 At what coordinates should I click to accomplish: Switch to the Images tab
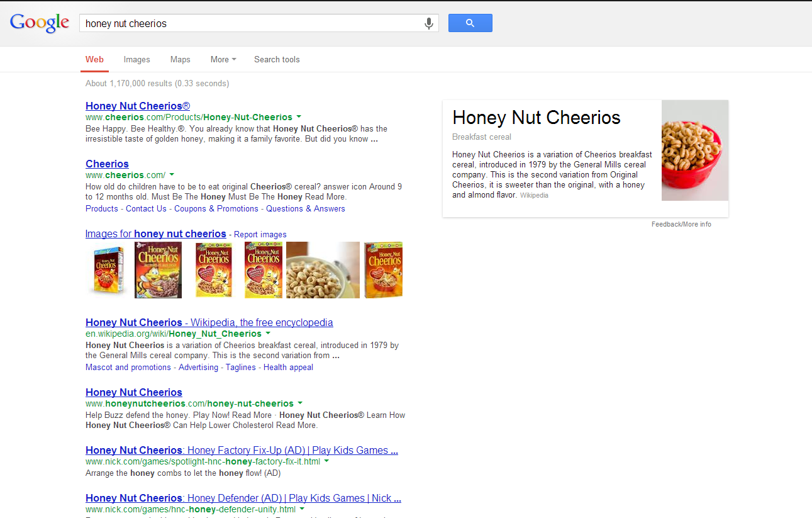point(136,60)
